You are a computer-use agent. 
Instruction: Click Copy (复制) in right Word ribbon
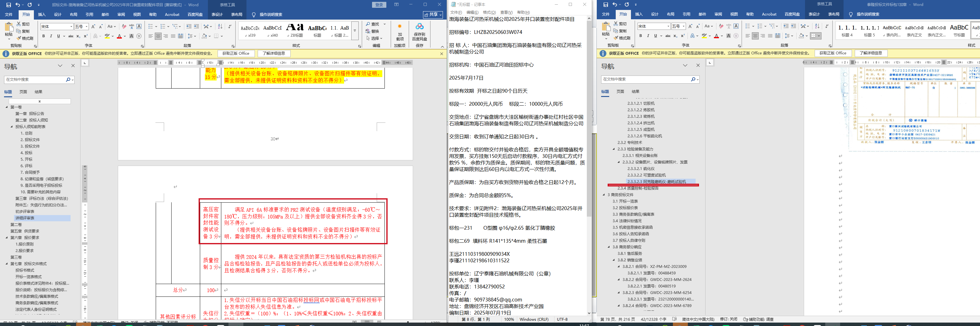pos(620,31)
